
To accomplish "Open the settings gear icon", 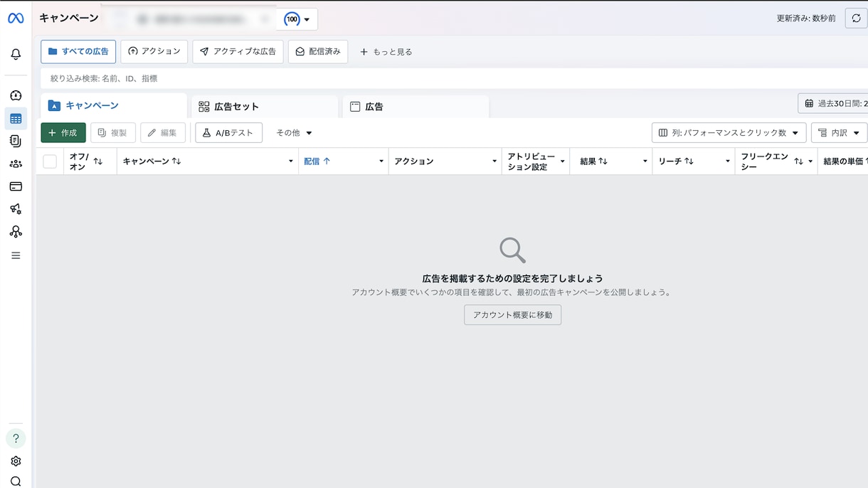I will 16,461.
